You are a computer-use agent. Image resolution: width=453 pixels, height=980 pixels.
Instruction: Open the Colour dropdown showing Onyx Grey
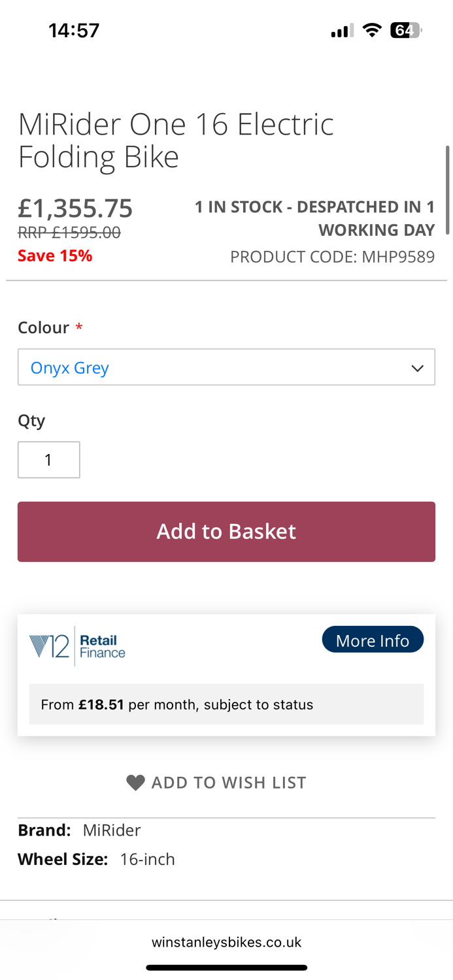(x=226, y=367)
